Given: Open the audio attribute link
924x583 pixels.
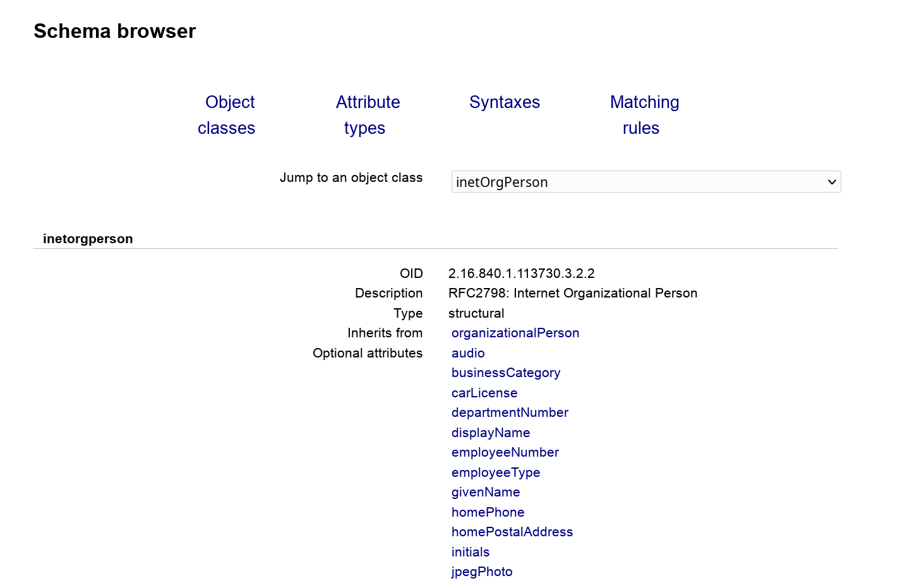Looking at the screenshot, I should 468,353.
